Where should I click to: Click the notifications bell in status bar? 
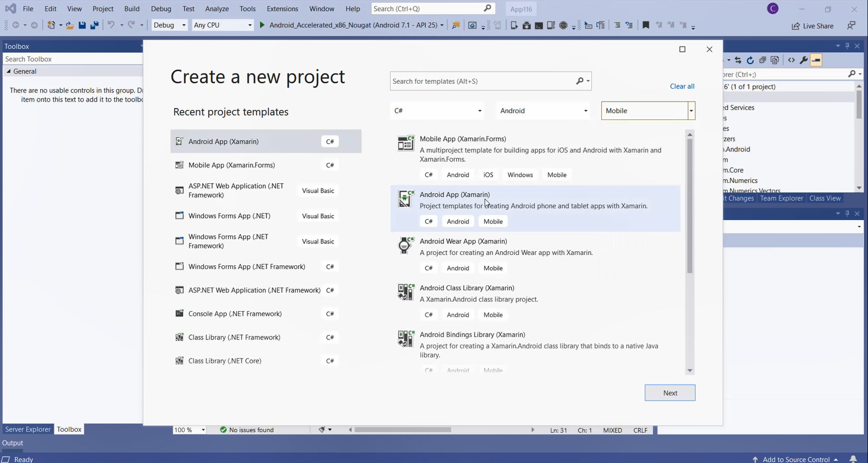click(853, 459)
